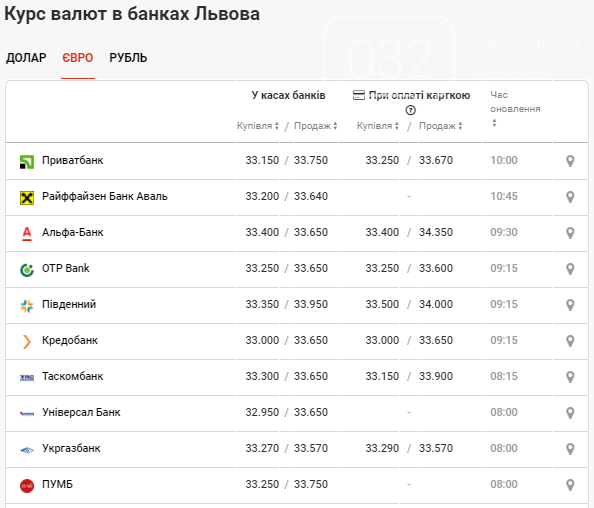The height and width of the screenshot is (508, 594).
Task: Click Південний cash sell rate 33.950
Action: (x=311, y=305)
